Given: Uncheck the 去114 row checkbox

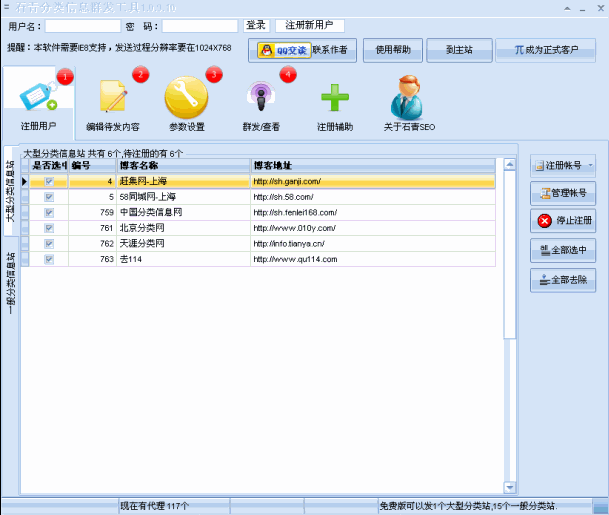Looking at the screenshot, I should click(x=49, y=259).
